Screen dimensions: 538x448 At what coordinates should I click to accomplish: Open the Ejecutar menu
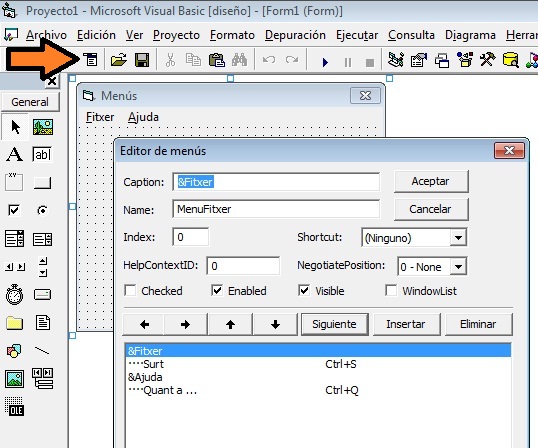[357, 35]
